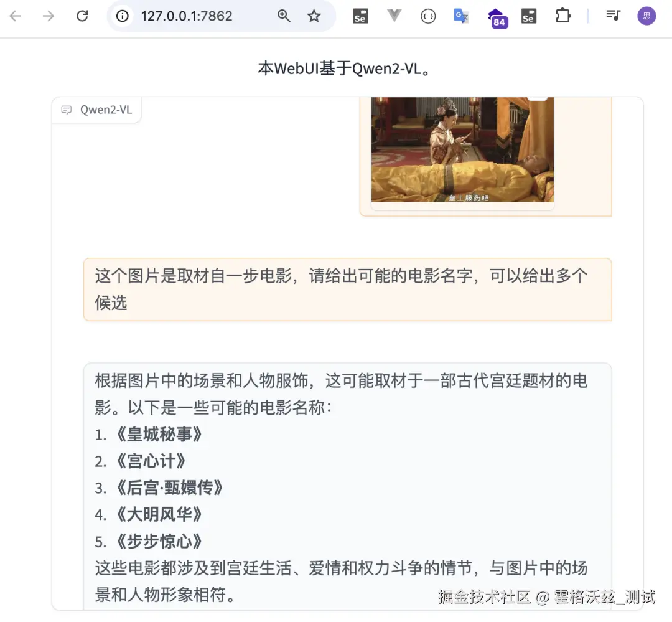Navigate forward with the right arrow
This screenshot has width=672, height=622.
pyautogui.click(x=47, y=16)
